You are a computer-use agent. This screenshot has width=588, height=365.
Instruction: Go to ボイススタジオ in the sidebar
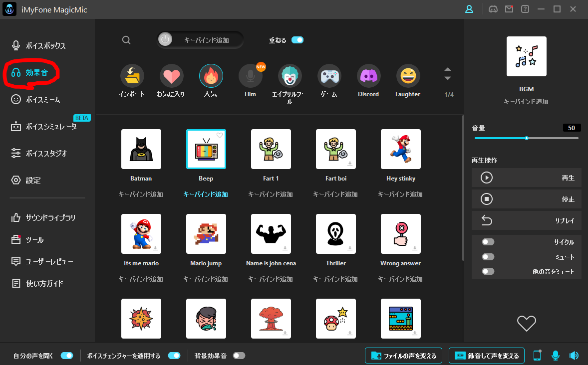click(x=39, y=153)
